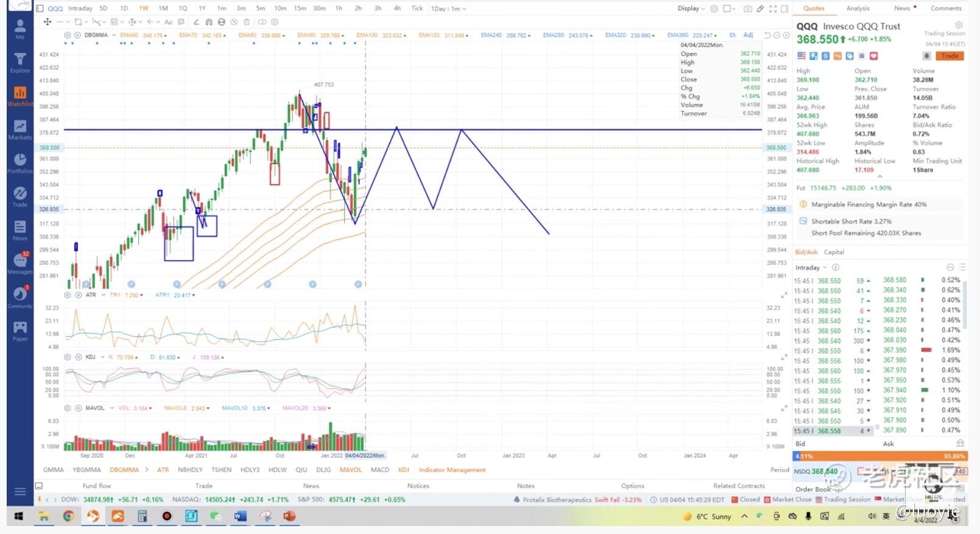Open Indicator Management link
The width and height of the screenshot is (980, 534).
(452, 470)
